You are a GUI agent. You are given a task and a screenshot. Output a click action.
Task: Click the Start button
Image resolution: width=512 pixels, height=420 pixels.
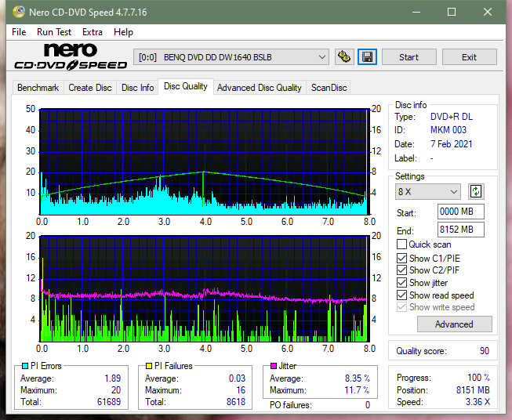pyautogui.click(x=409, y=57)
